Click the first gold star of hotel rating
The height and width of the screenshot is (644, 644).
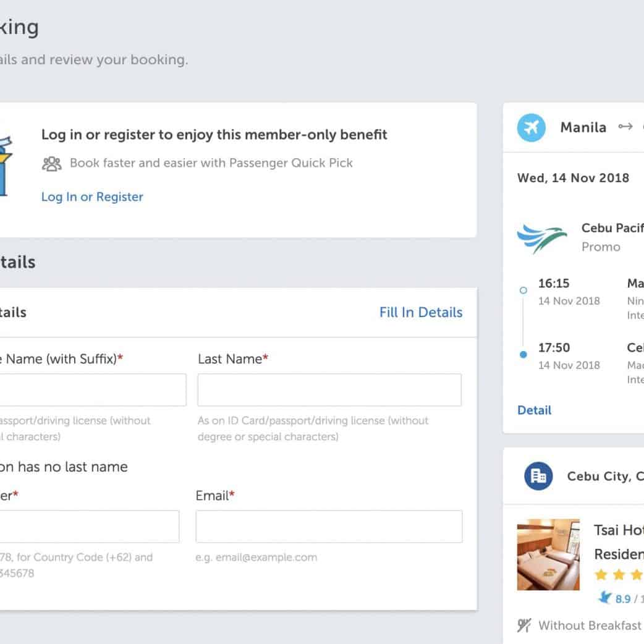tap(601, 575)
